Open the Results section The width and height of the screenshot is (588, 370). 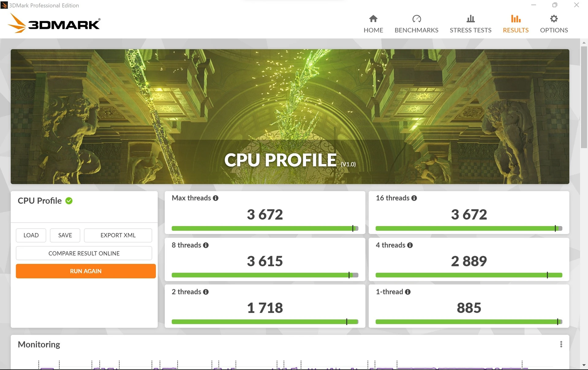click(x=515, y=24)
